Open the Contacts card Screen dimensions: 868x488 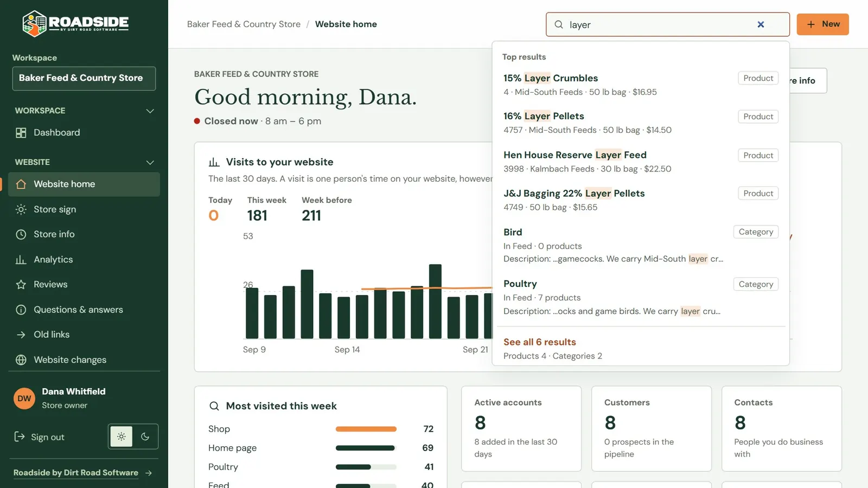[x=782, y=429]
